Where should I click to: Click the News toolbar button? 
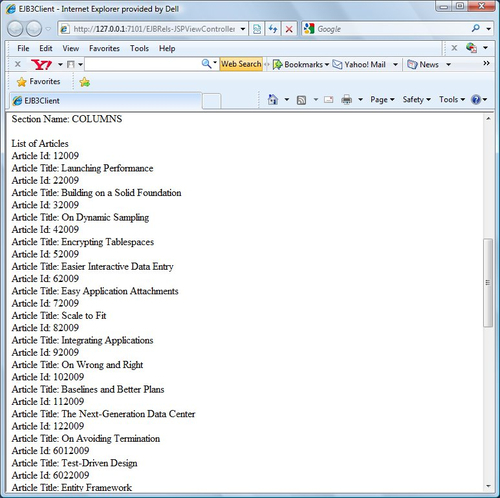(423, 64)
